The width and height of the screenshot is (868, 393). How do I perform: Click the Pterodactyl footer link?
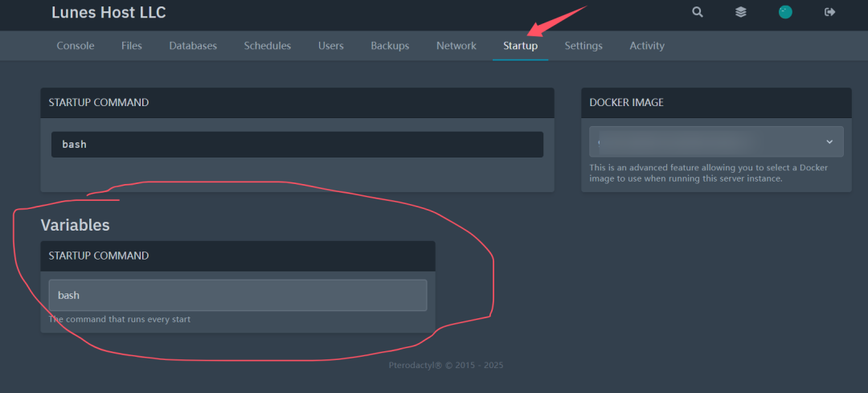click(418, 366)
